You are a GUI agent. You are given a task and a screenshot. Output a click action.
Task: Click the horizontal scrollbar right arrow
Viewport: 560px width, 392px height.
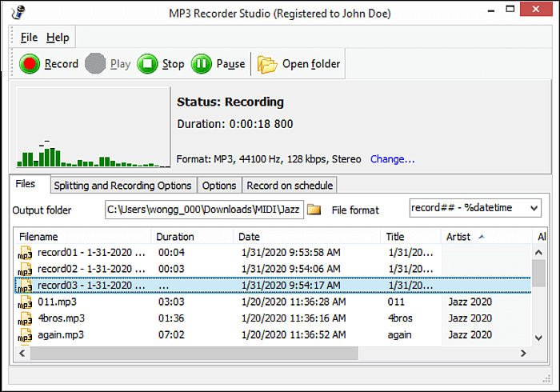[523, 353]
